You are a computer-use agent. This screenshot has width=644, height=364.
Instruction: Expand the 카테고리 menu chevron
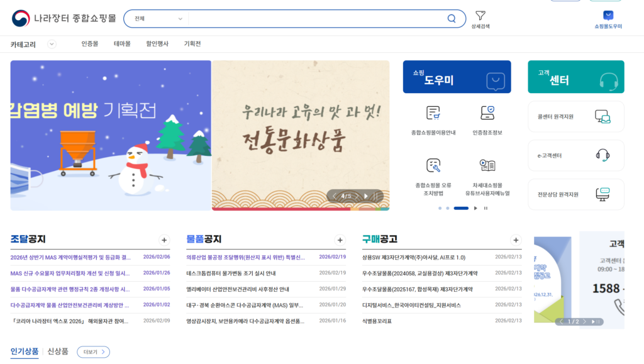click(52, 44)
